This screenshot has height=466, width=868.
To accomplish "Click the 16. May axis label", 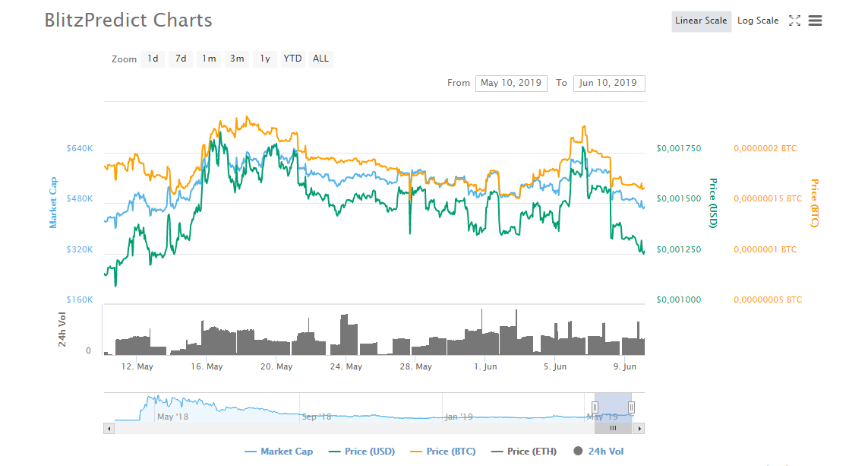I will point(207,367).
